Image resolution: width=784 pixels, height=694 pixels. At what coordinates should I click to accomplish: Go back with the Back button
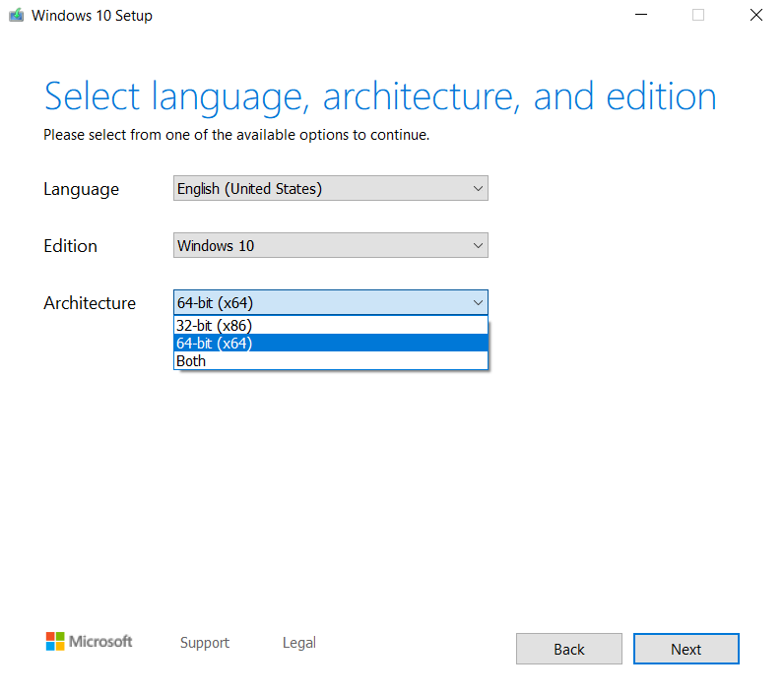coord(569,649)
